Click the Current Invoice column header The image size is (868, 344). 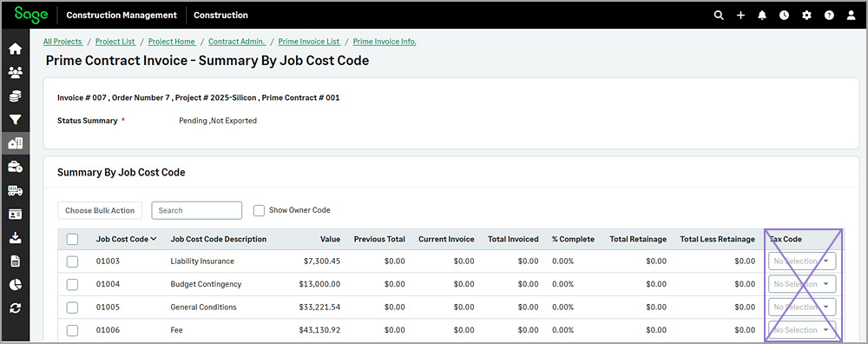(x=446, y=239)
